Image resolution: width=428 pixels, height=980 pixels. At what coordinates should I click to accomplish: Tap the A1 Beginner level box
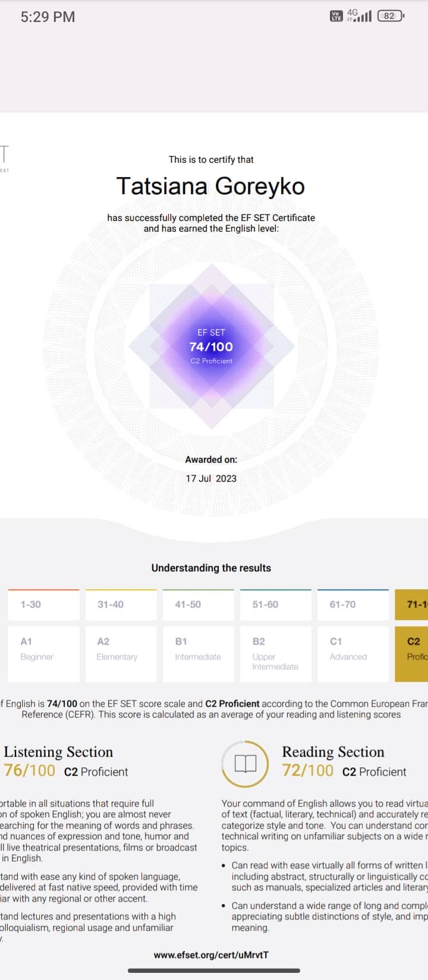tap(43, 653)
